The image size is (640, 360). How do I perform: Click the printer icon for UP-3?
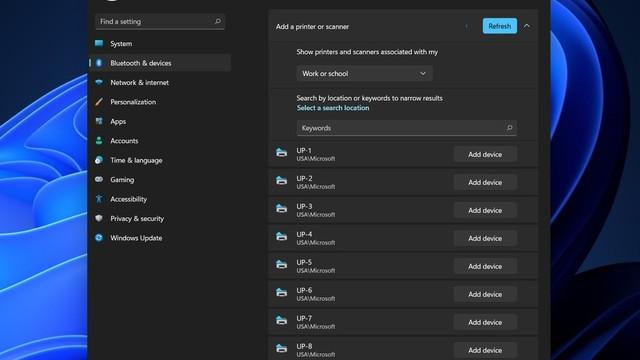point(281,209)
